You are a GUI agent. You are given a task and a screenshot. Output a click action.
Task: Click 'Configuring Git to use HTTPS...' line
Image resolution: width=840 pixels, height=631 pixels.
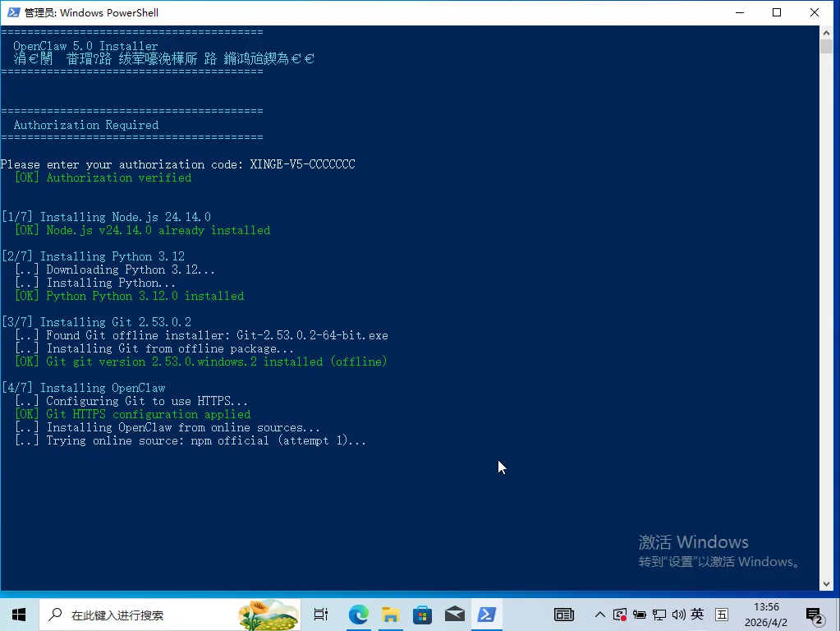131,401
